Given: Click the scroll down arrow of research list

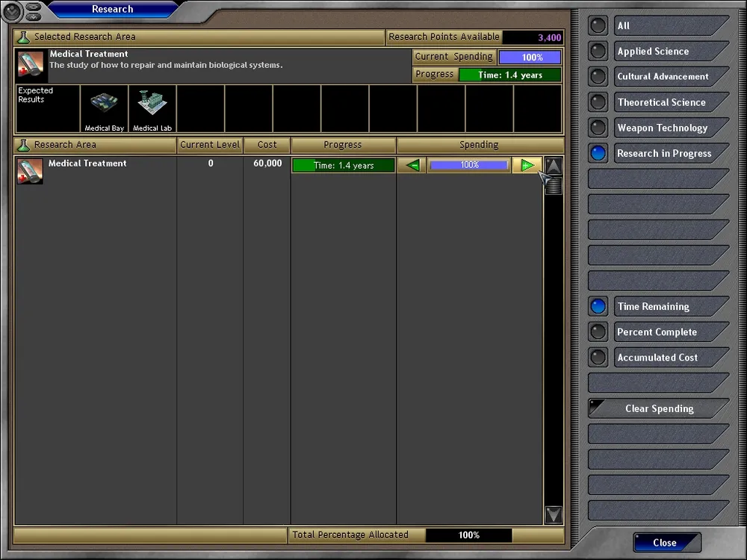Looking at the screenshot, I should click(x=553, y=514).
